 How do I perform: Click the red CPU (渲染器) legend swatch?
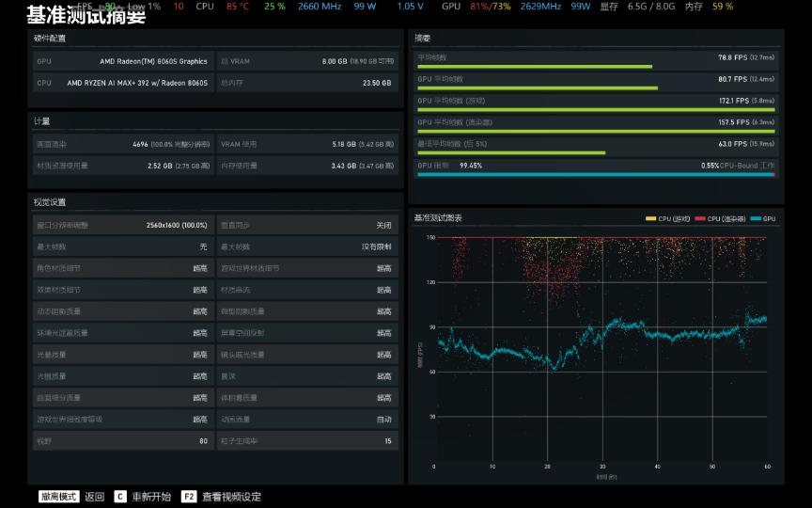(x=699, y=218)
